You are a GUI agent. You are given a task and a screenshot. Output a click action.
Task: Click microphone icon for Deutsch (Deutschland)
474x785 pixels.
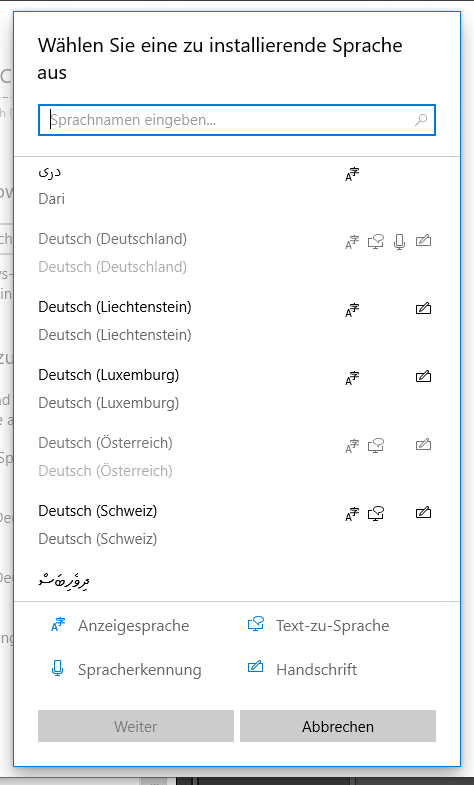pos(399,242)
